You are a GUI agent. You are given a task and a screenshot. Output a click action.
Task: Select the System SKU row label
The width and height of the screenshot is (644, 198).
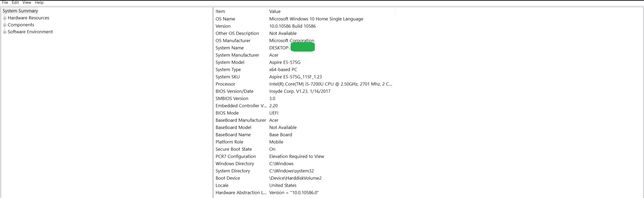[228, 77]
